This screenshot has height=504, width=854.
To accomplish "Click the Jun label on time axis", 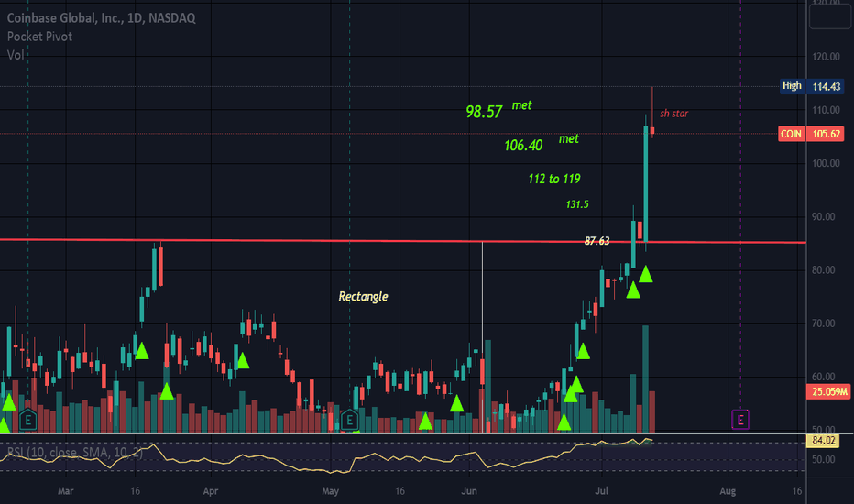I will 469,491.
